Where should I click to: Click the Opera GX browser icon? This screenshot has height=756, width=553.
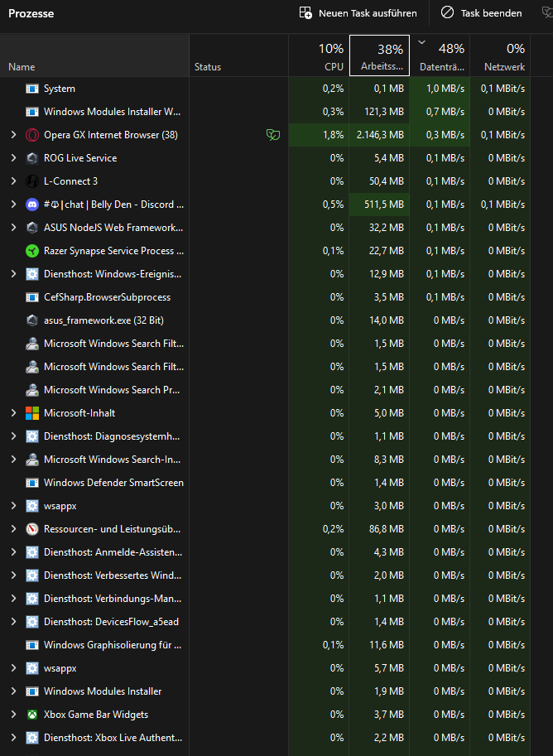coord(31,135)
